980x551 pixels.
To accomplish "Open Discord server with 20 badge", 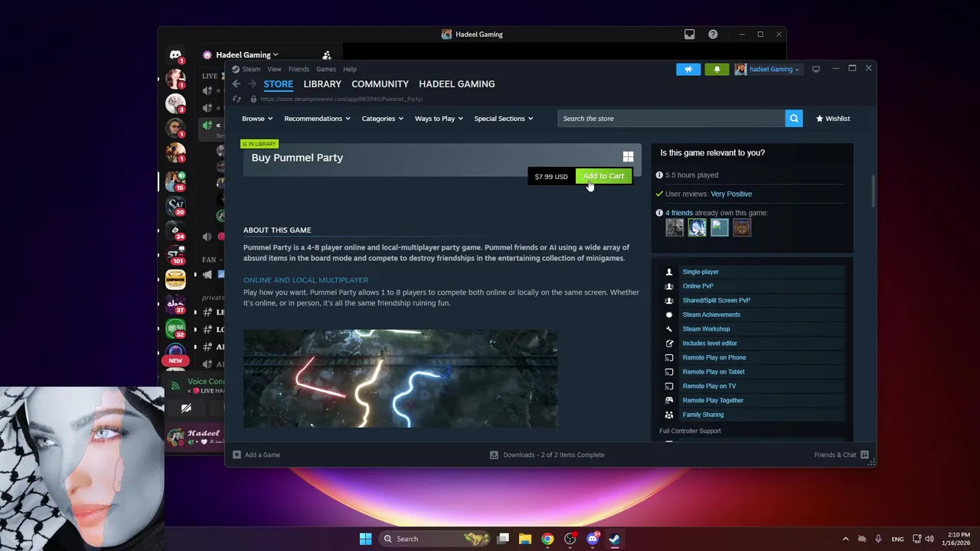I will [x=175, y=206].
